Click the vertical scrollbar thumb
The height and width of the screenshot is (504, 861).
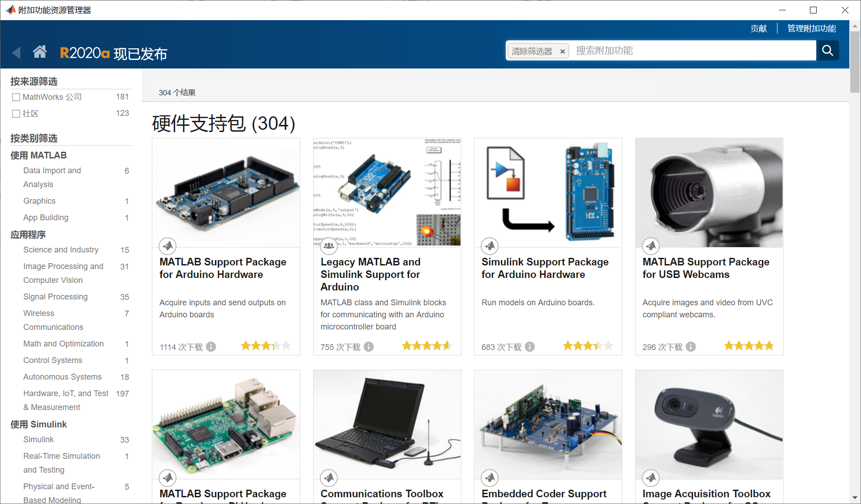[x=855, y=62]
